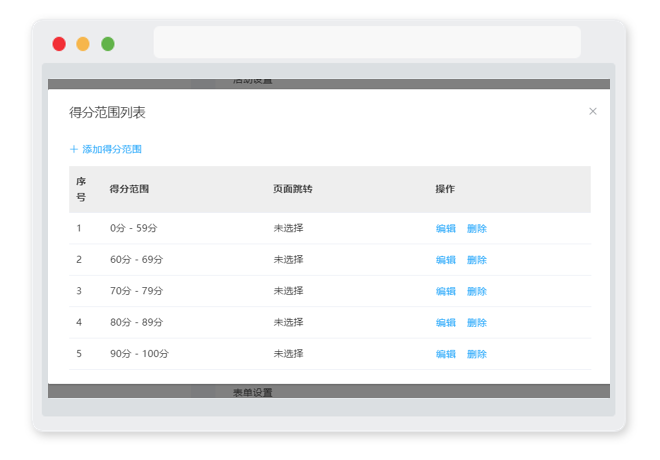Click the yellow window minimize dot

[x=83, y=44]
